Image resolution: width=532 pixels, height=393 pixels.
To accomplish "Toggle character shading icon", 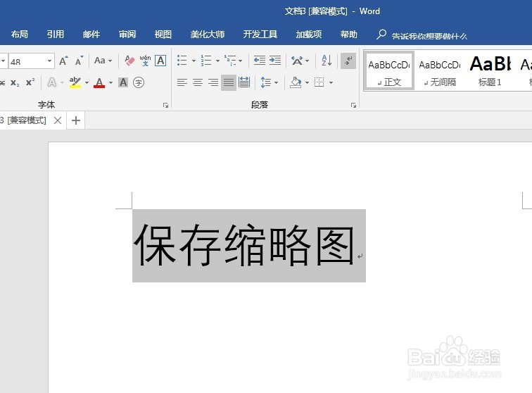I will (123, 82).
